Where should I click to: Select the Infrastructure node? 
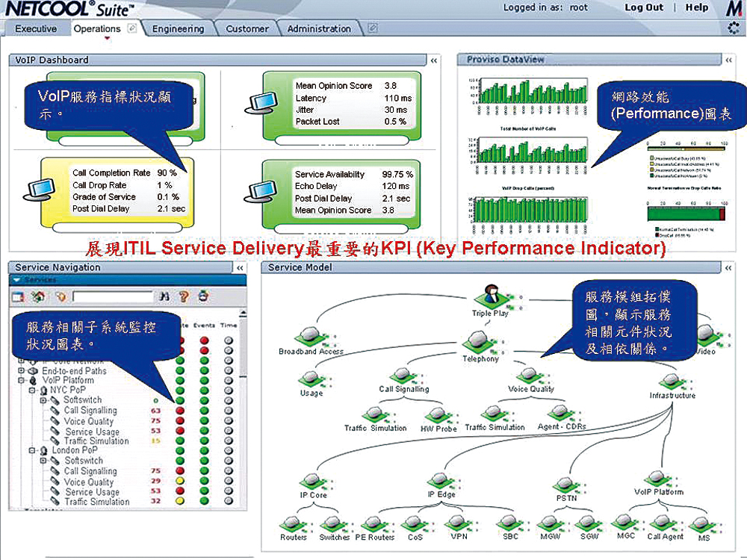point(672,386)
